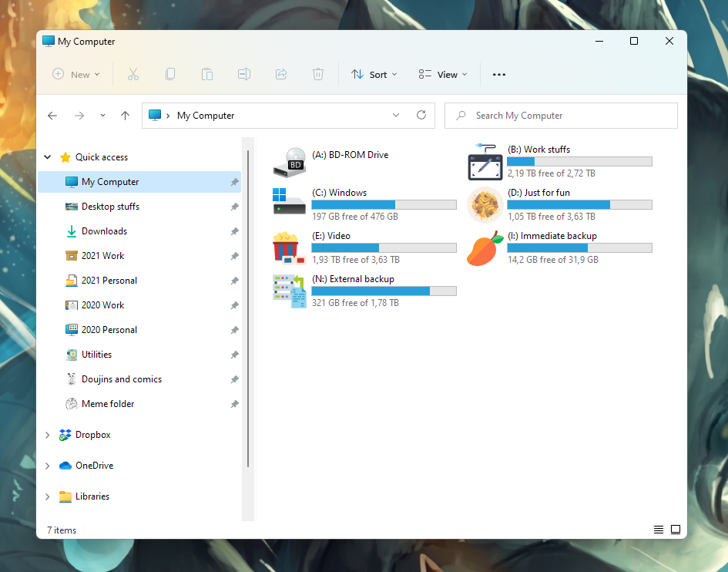
Task: Select the BD-ROM Drive (A:) icon
Action: [289, 163]
